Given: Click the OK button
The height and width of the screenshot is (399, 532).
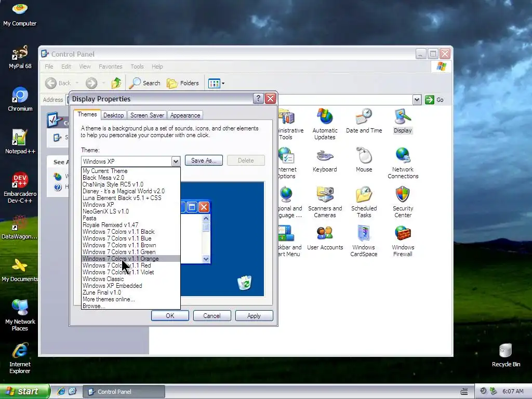Looking at the screenshot, I should tap(170, 315).
